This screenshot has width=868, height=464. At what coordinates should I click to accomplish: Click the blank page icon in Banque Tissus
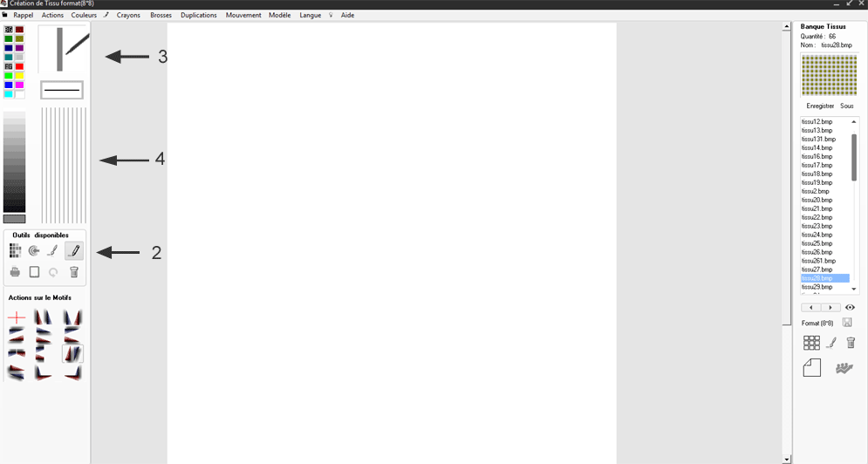pyautogui.click(x=811, y=368)
